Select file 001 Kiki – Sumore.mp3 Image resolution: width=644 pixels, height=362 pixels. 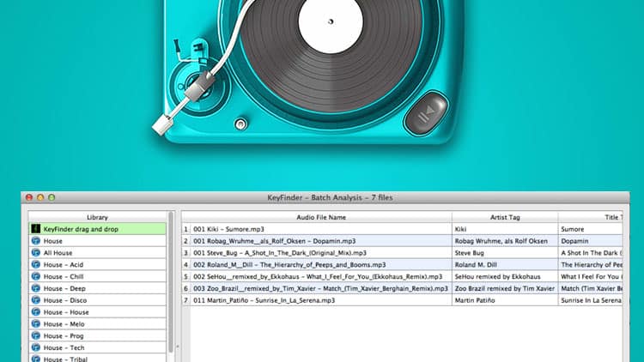[321, 229]
